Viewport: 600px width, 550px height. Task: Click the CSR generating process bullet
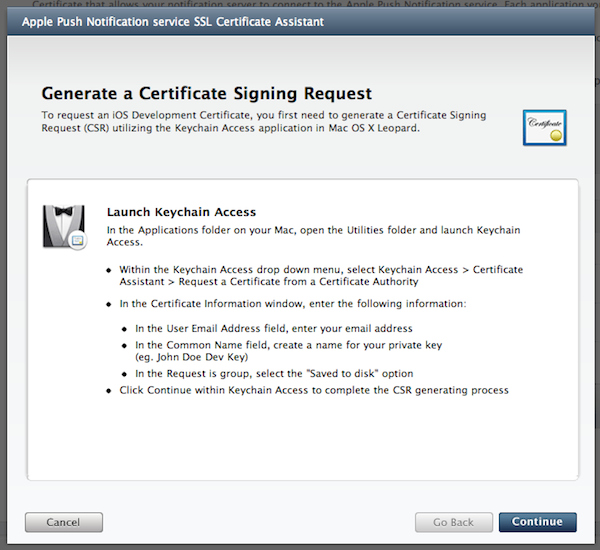point(314,390)
